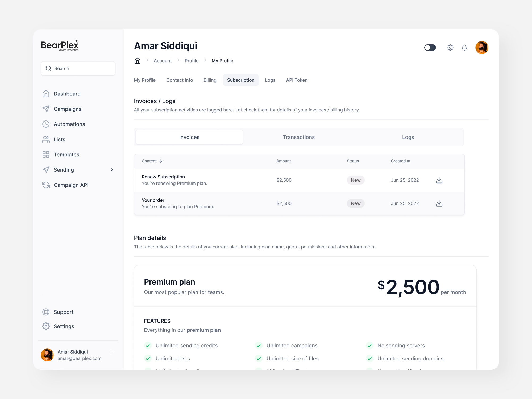
Task: Switch to the Billing tab
Action: [x=210, y=80]
